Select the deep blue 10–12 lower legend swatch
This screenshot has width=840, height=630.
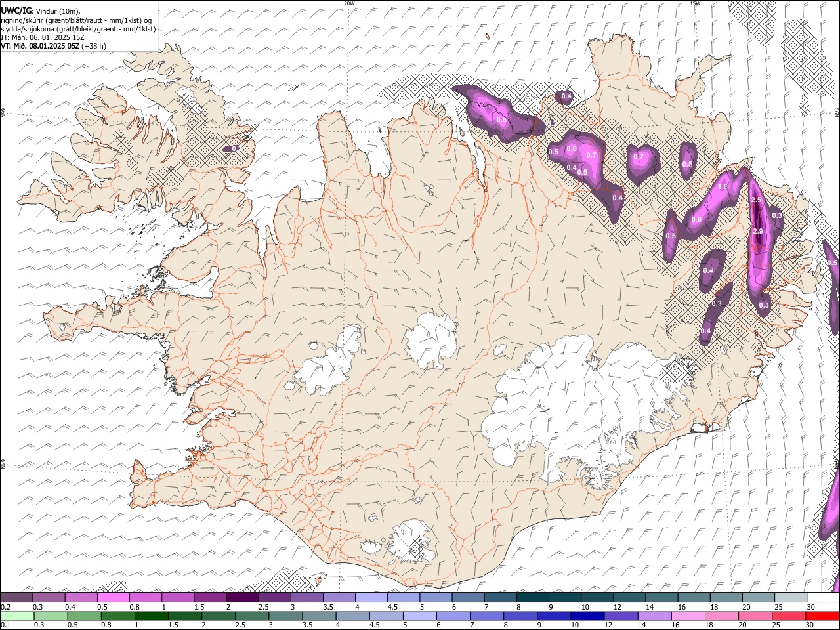[587, 616]
